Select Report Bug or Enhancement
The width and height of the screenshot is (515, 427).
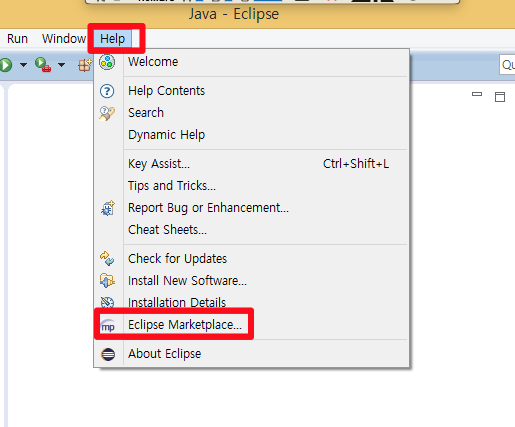pyautogui.click(x=251, y=208)
